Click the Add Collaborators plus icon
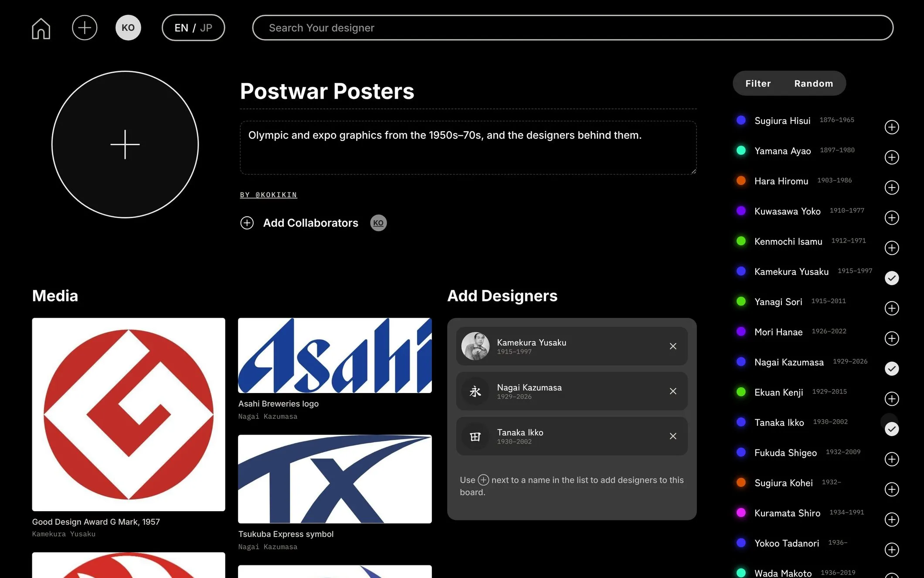 tap(247, 223)
